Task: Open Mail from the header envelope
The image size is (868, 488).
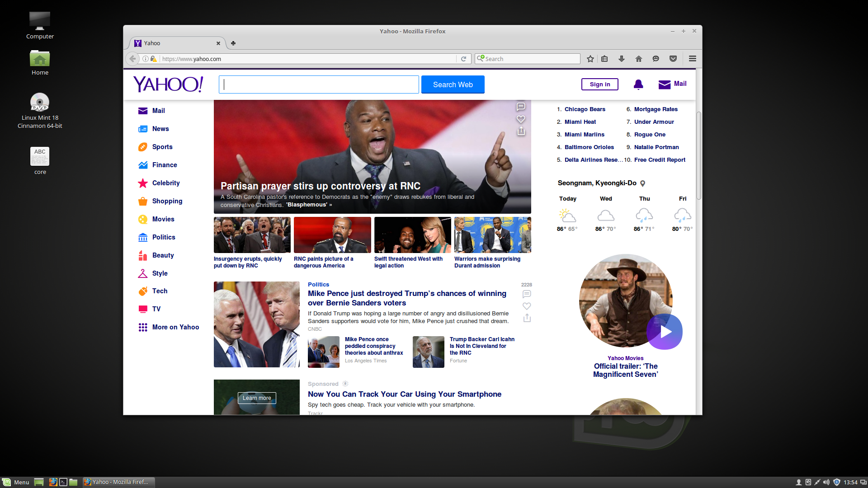Action: click(672, 84)
